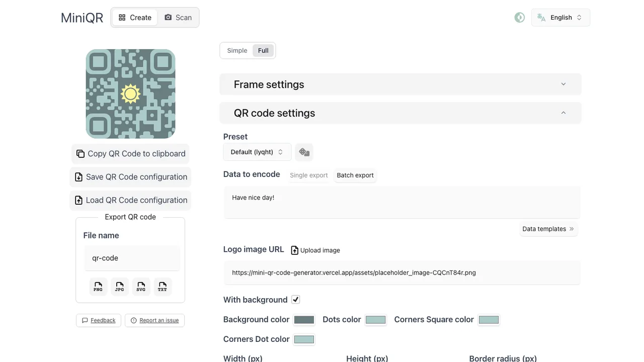The image size is (644, 362).
Task: Open the Feedback link
Action: [x=99, y=320]
